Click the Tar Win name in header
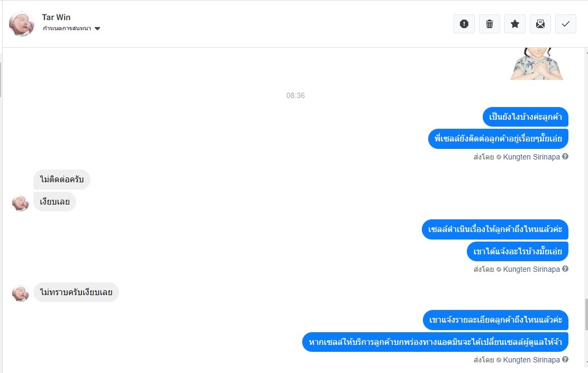Viewport: 588px width, 373px height. [56, 17]
